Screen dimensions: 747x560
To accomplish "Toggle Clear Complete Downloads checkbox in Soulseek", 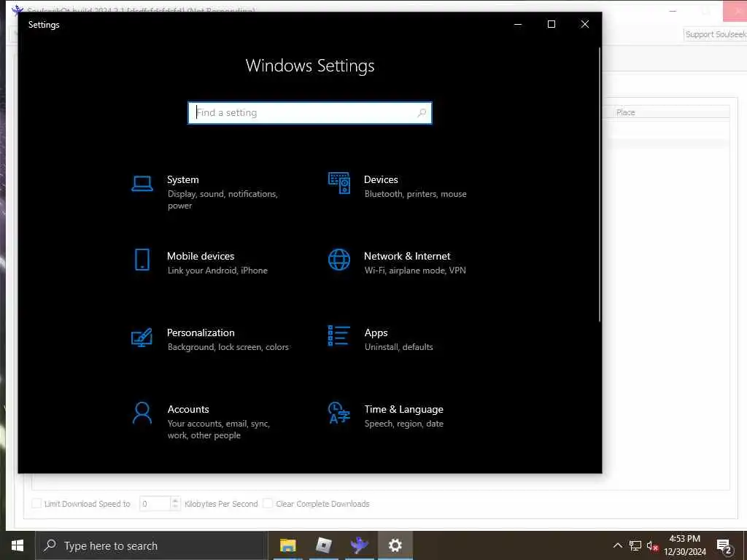I will [268, 503].
